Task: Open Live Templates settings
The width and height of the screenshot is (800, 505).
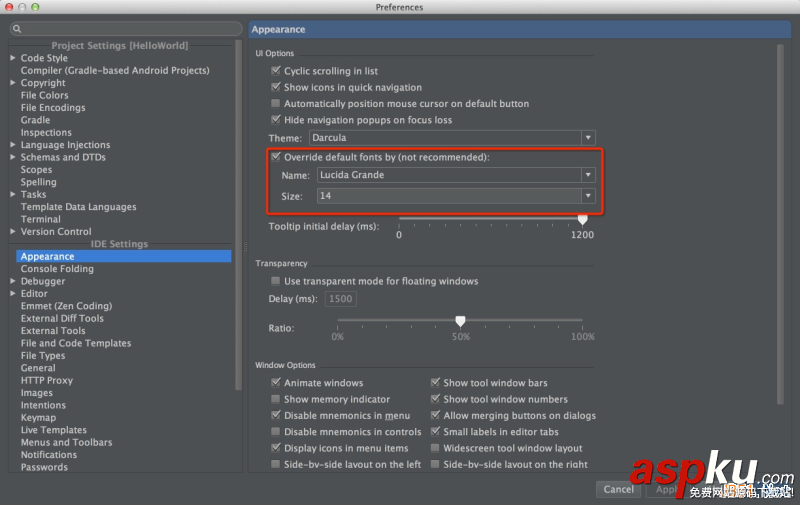Action: (x=54, y=430)
